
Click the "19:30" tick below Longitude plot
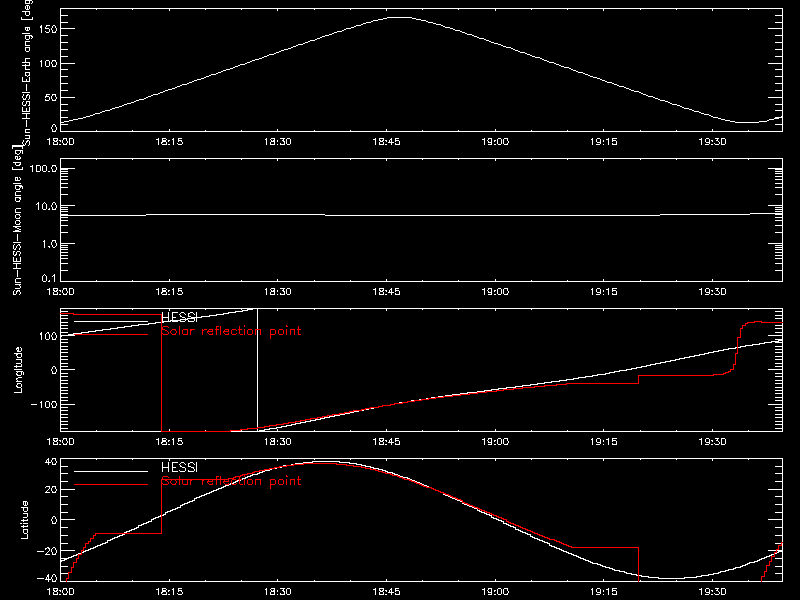(x=712, y=442)
